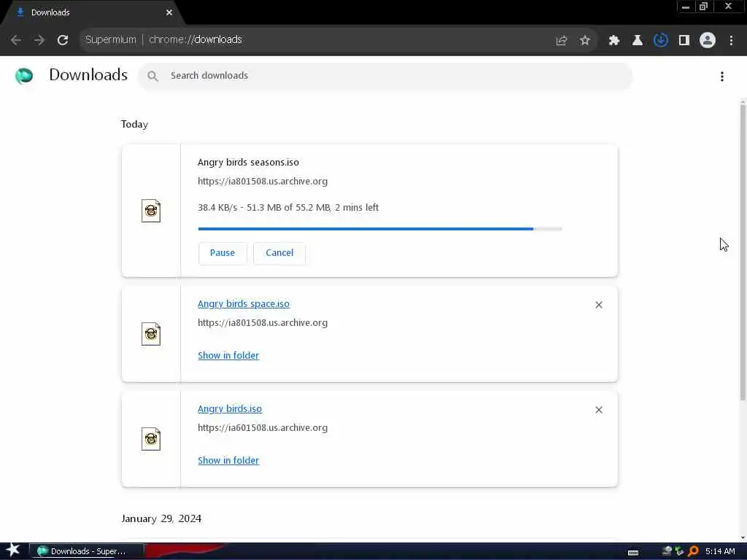Viewport: 747px width, 560px height.
Task: Go back using the browser back arrow
Action: [16, 40]
